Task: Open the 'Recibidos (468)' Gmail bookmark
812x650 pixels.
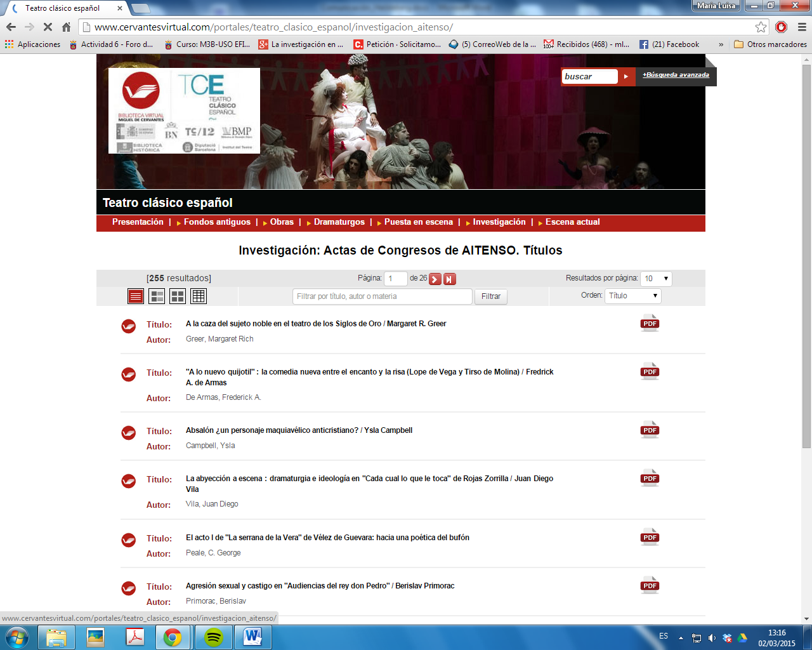Action: [x=587, y=44]
